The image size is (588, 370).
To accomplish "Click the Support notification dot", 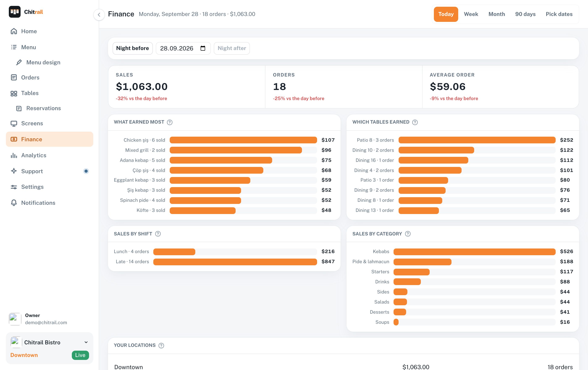I will pyautogui.click(x=86, y=171).
